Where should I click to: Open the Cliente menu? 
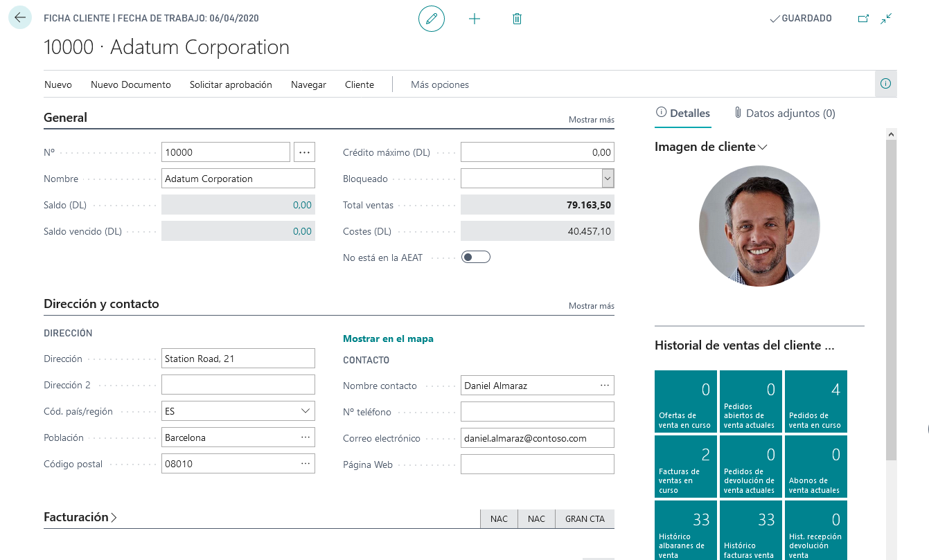(x=360, y=84)
